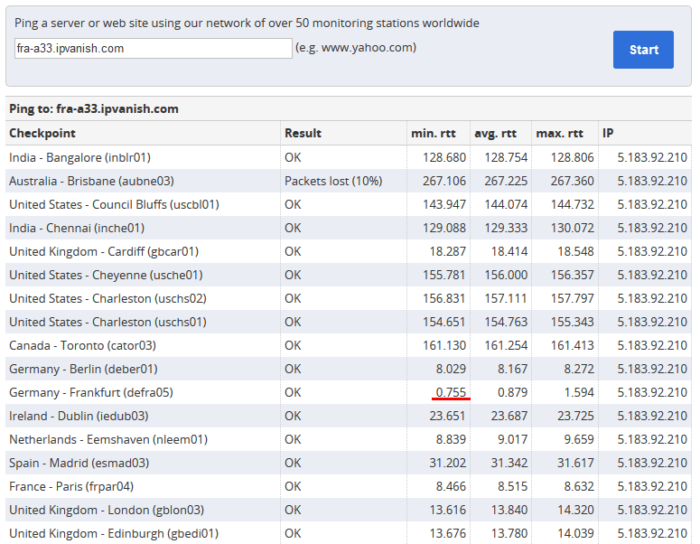Click the blue Start button
Viewport: 700px width, 544px height.
pos(643,50)
